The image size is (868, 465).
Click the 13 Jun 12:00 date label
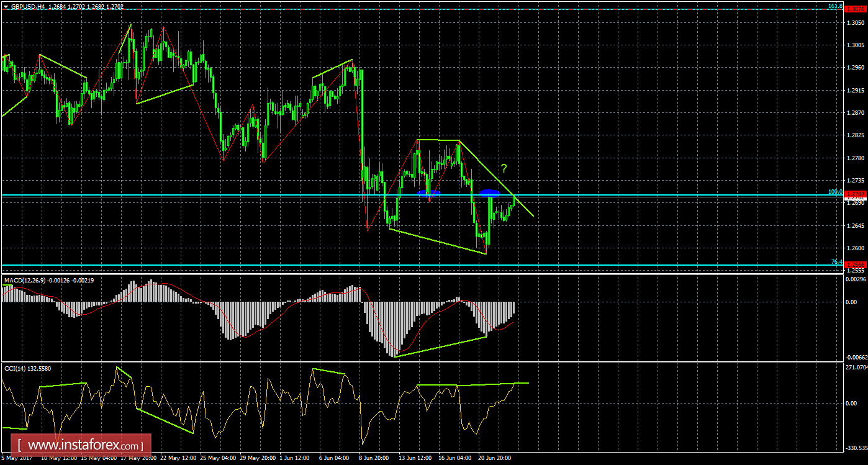pyautogui.click(x=415, y=459)
